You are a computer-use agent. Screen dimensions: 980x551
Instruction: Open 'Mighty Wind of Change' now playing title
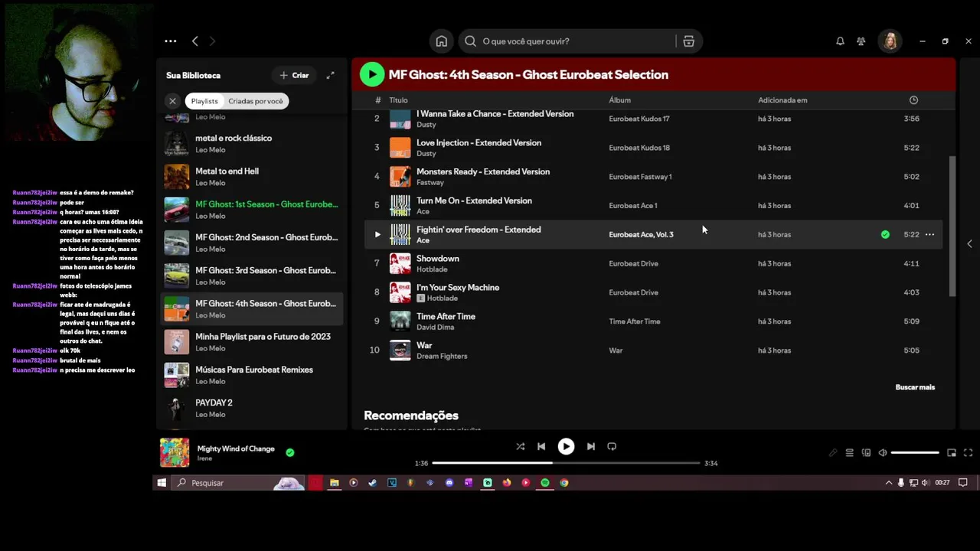click(x=236, y=448)
